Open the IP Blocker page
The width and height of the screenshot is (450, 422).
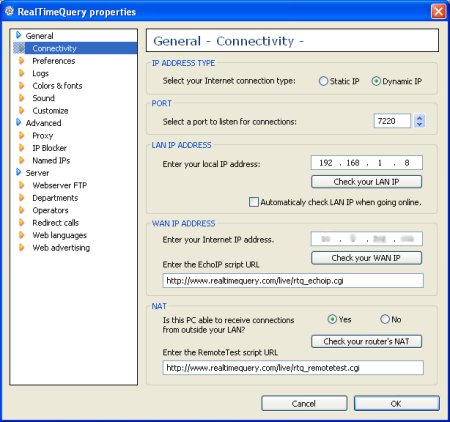click(x=49, y=148)
